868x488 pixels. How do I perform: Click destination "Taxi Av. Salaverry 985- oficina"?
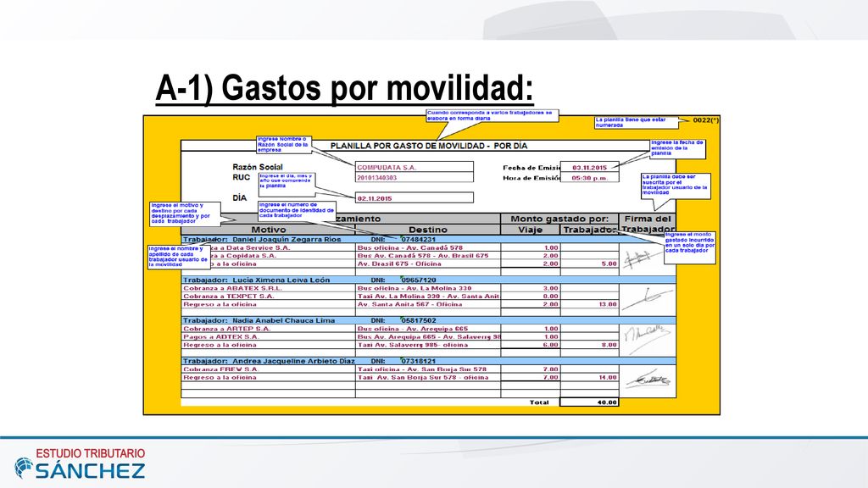(x=413, y=345)
